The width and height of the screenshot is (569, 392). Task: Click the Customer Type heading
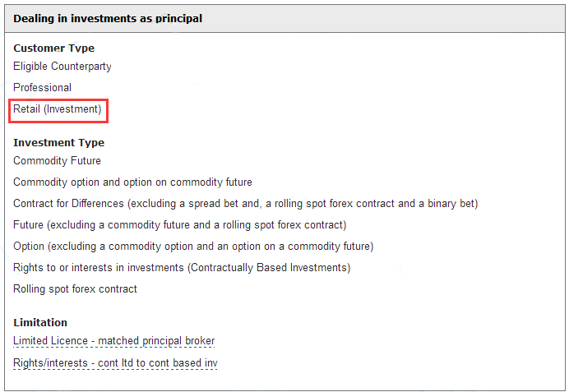[x=53, y=48]
